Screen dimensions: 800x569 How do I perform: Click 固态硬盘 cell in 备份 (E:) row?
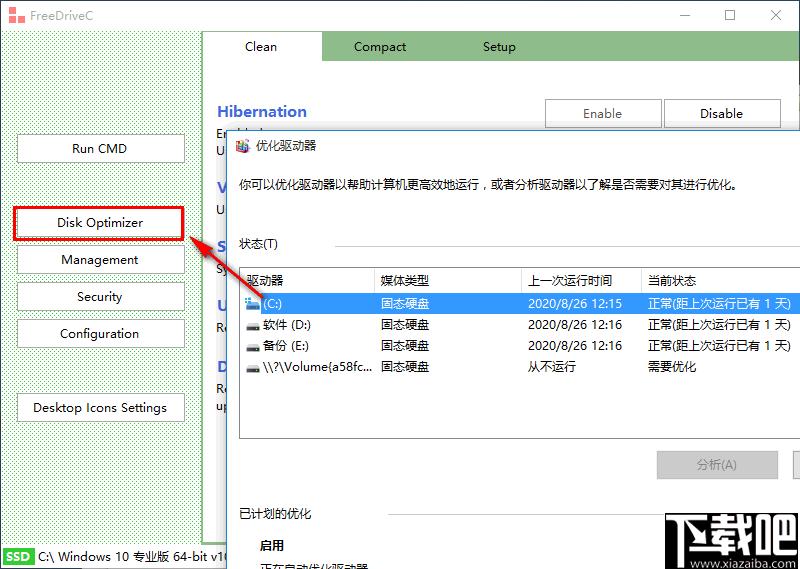tap(405, 345)
